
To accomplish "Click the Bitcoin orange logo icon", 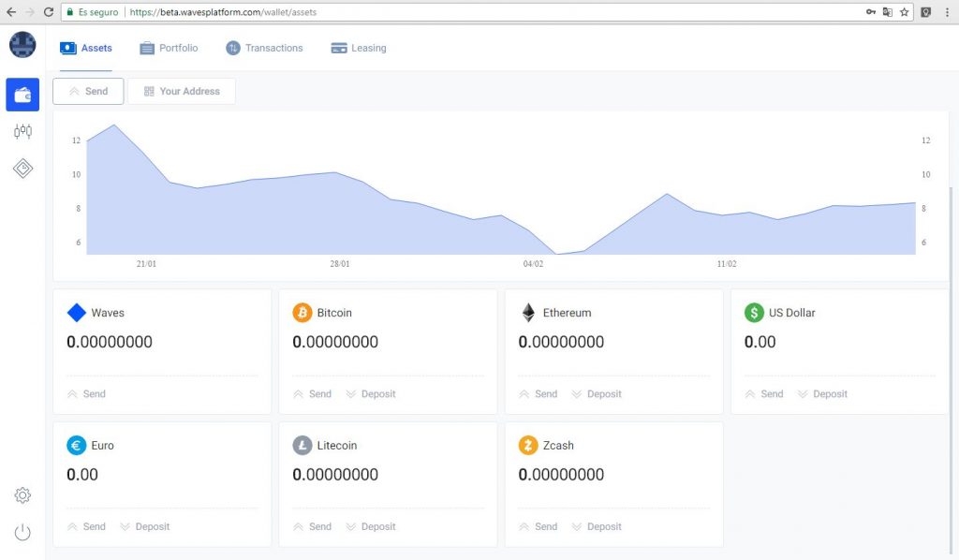I will coord(302,313).
